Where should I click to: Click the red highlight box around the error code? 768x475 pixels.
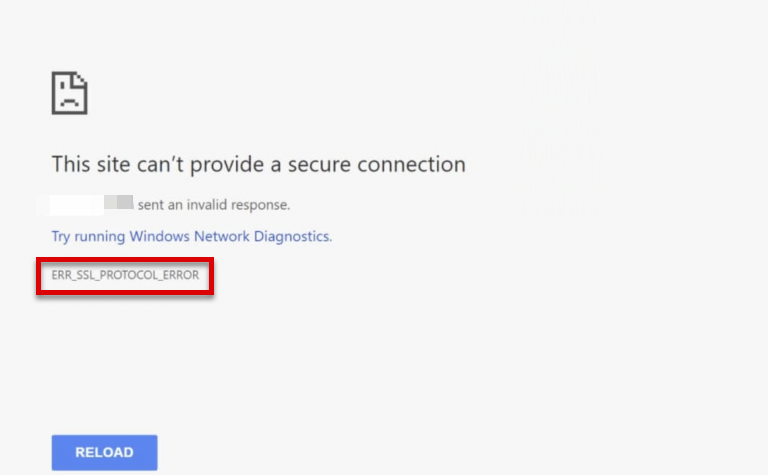[x=125, y=291]
